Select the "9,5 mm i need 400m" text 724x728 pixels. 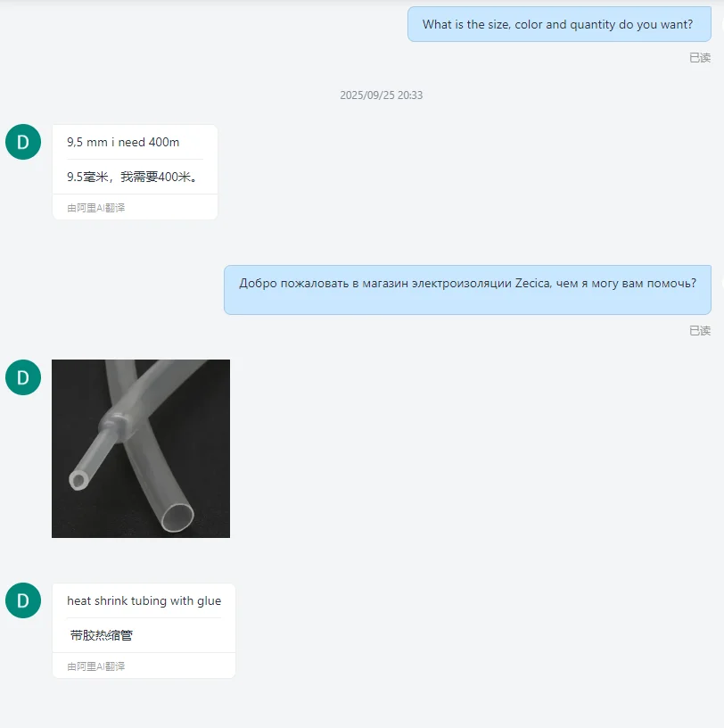[123, 142]
